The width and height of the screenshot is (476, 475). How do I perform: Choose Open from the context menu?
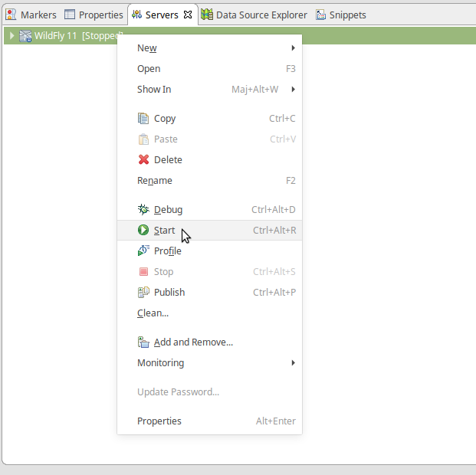(x=209, y=69)
